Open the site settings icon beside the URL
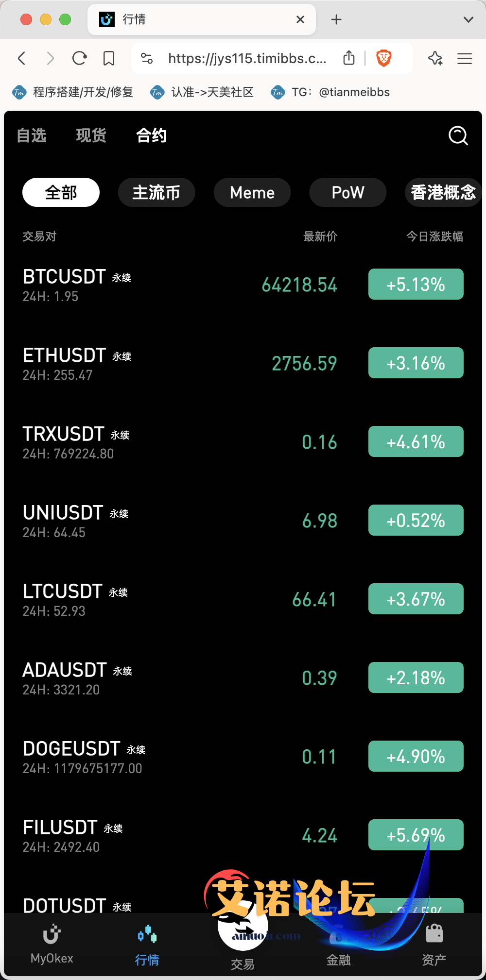Viewport: 486px width, 980px height. (147, 59)
